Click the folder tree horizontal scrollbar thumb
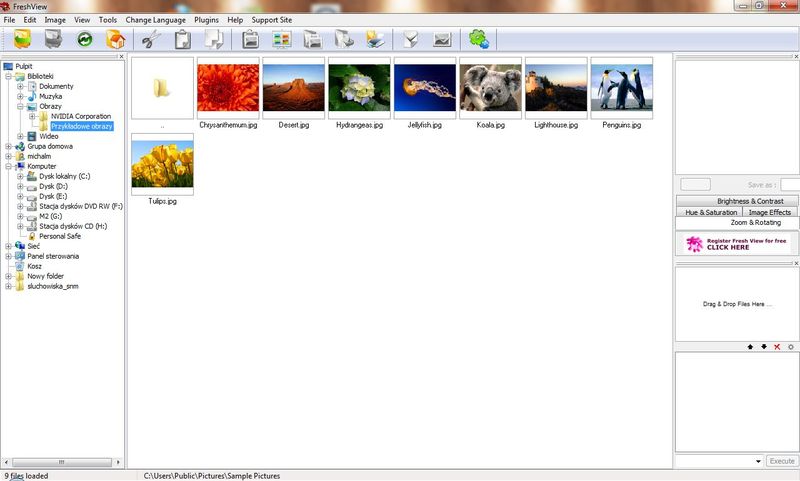800x481 pixels. 61,462
